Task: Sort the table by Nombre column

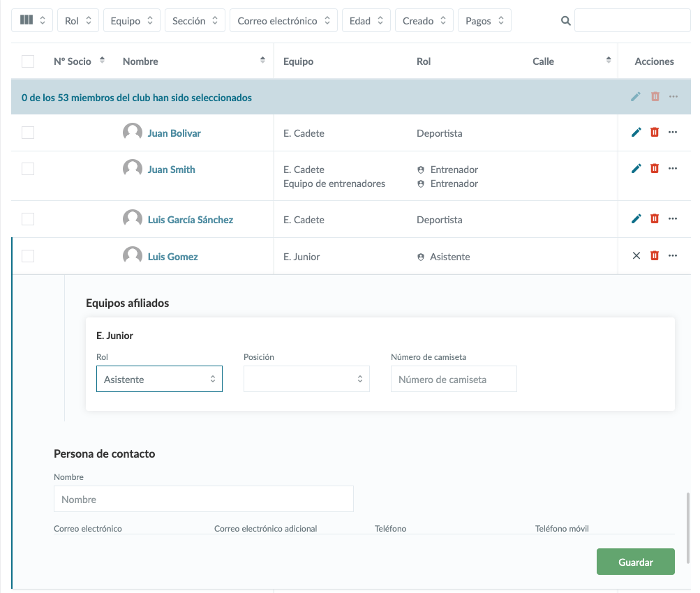Action: click(x=262, y=61)
